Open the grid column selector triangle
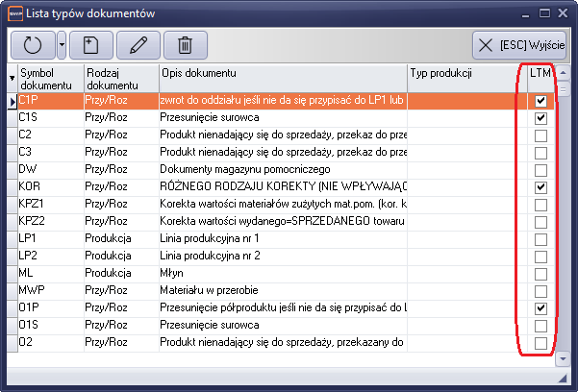This screenshot has height=392, width=578. pos(13,79)
